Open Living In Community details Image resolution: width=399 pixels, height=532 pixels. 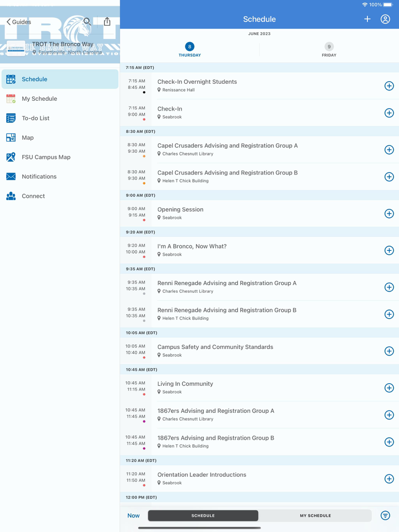click(x=259, y=388)
